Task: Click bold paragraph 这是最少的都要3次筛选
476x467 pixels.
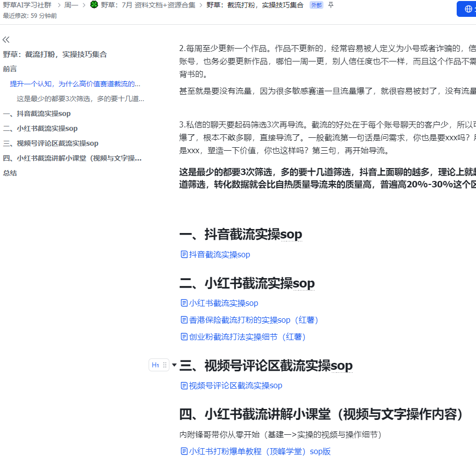Action: click(x=327, y=178)
